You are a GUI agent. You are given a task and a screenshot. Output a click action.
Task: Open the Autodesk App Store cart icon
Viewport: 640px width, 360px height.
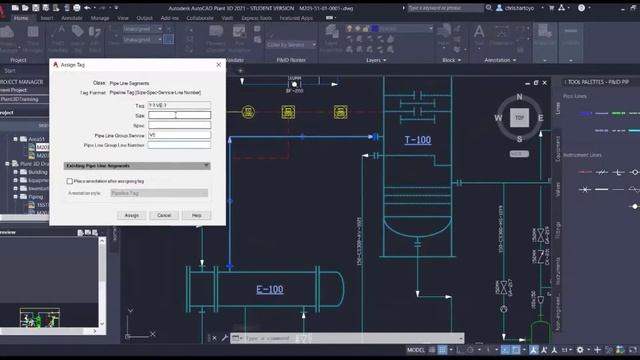tap(551, 8)
